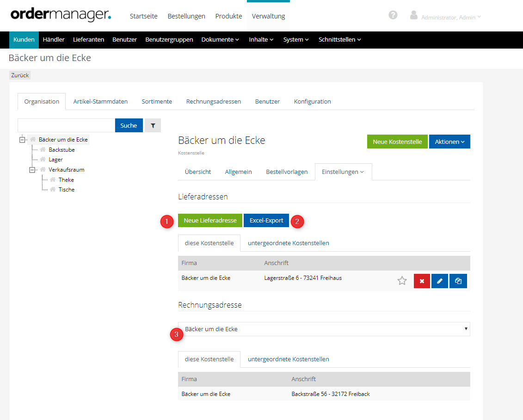Export delivery addresses via Excel-Export
Image resolution: width=523 pixels, height=420 pixels.
[x=266, y=220]
